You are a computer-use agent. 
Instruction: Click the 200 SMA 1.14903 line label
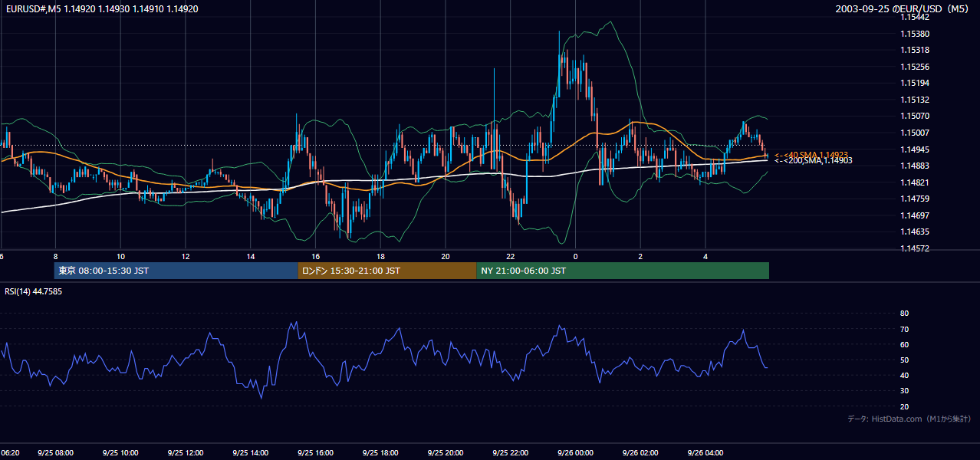pyautogui.click(x=813, y=160)
